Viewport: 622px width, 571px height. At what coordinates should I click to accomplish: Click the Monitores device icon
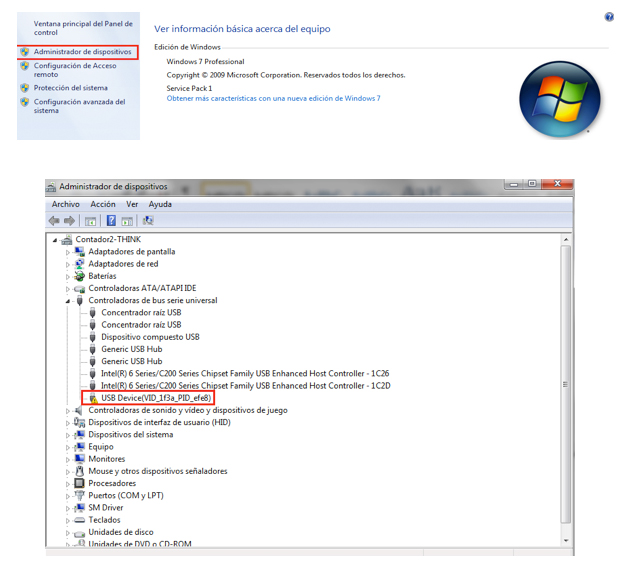[79, 459]
